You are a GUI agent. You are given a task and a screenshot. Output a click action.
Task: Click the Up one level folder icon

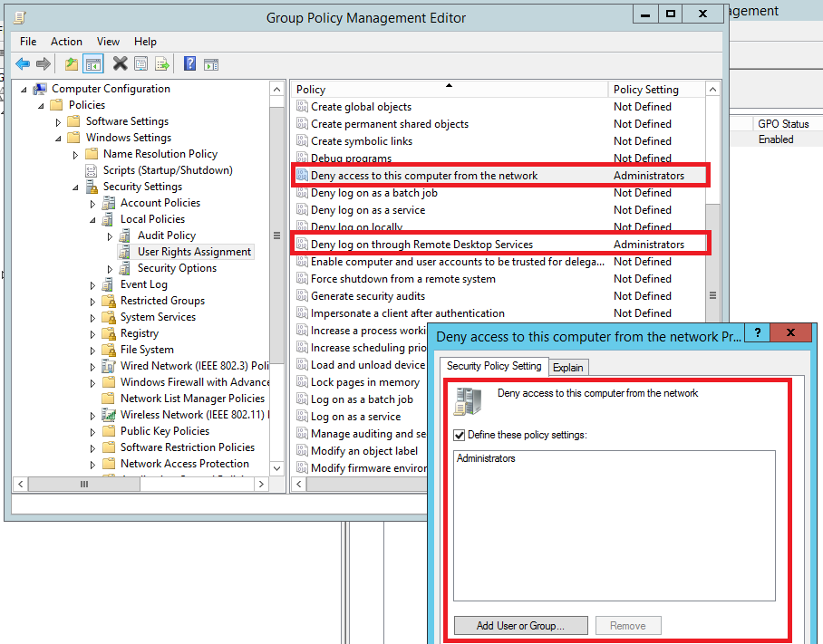click(x=72, y=63)
